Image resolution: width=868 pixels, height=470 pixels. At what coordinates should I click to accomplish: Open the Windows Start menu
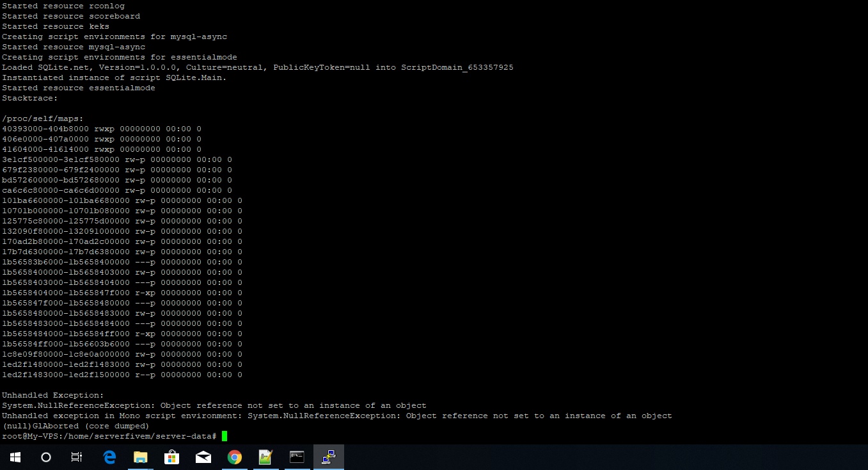[x=15, y=457]
